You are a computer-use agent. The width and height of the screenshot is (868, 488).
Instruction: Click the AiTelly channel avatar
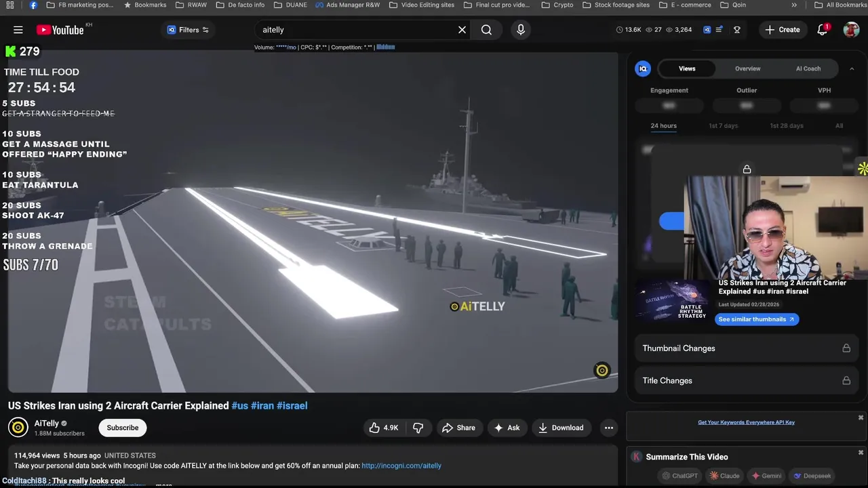tap(18, 428)
